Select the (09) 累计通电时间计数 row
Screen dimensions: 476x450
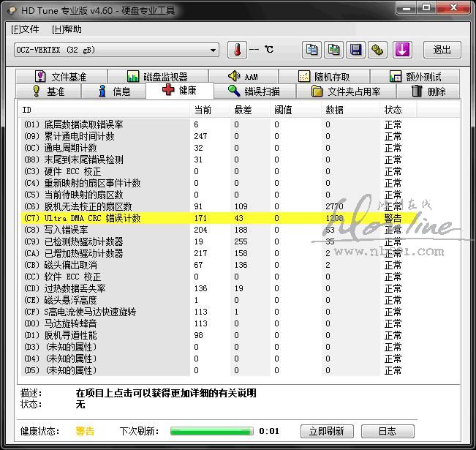[219, 136]
